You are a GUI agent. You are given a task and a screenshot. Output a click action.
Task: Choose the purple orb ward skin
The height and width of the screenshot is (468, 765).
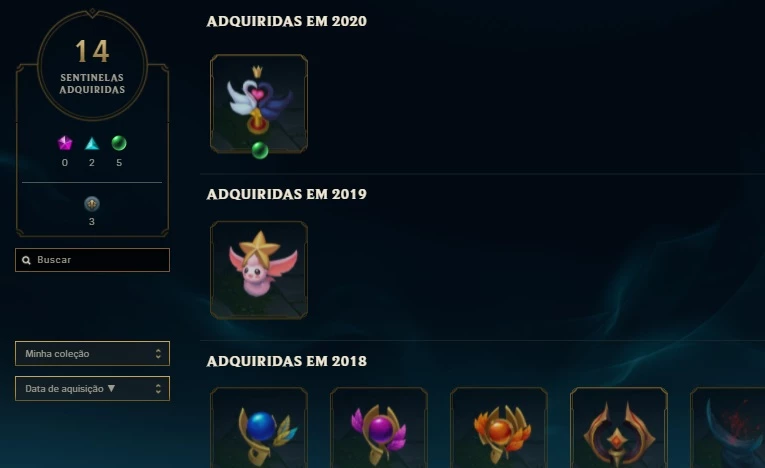point(379,427)
